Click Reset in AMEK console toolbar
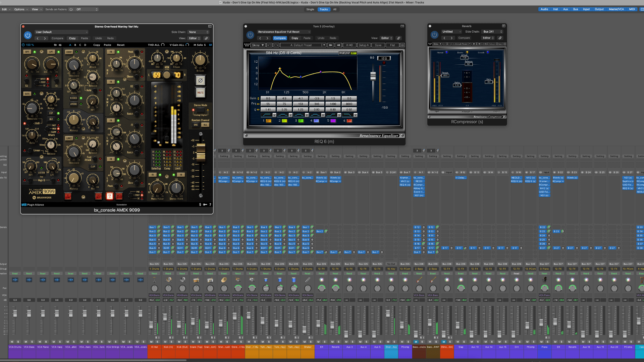 click(x=120, y=45)
